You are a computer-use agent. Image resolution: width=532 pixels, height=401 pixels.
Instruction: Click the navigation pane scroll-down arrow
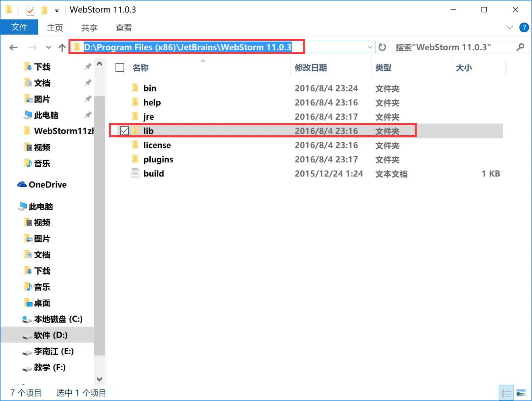(x=100, y=379)
